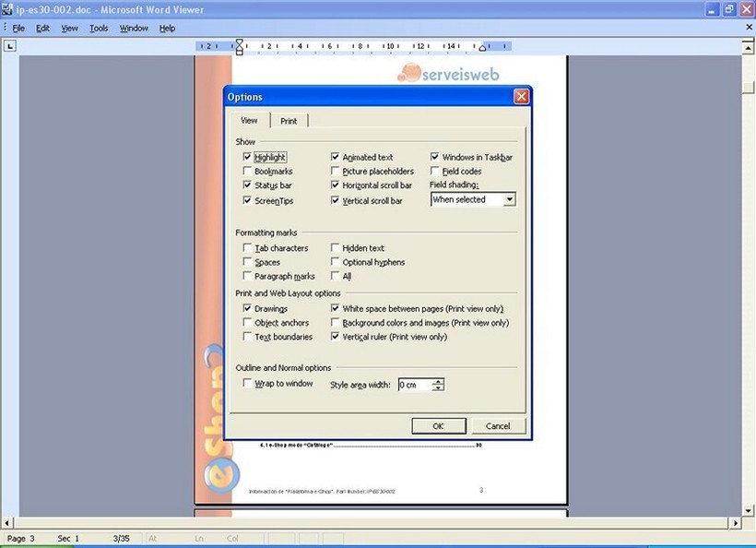Increase Style area width with up arrow
The height and width of the screenshot is (548, 756).
pos(438,382)
